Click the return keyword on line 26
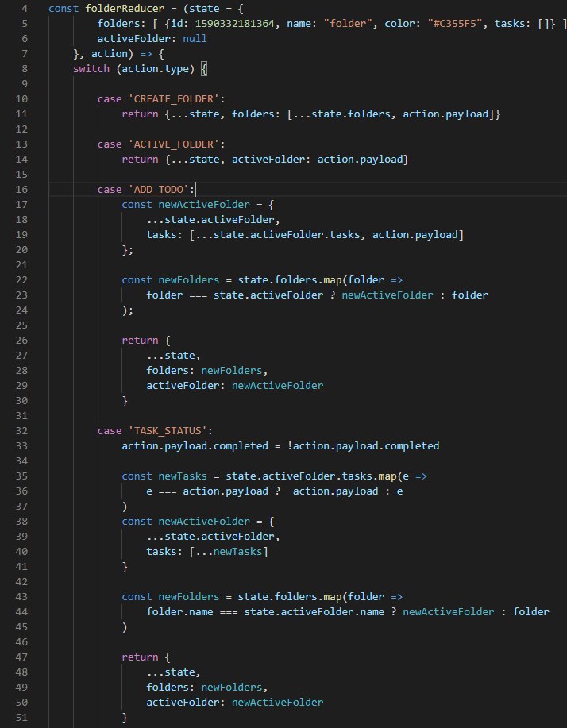The width and height of the screenshot is (567, 728). pos(140,341)
